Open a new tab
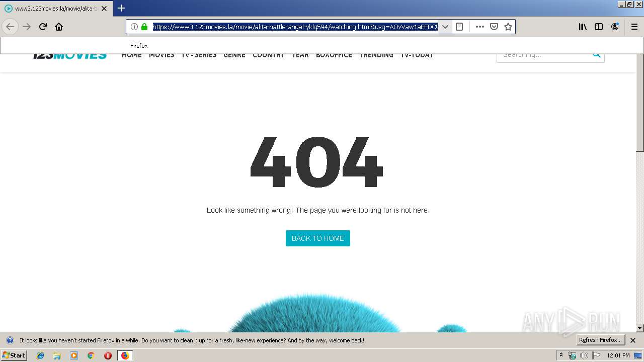Image resolution: width=644 pixels, height=362 pixels. 121,8
